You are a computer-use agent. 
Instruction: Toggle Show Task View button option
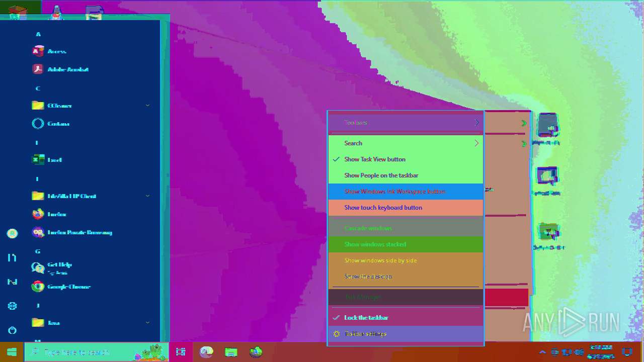406,159
